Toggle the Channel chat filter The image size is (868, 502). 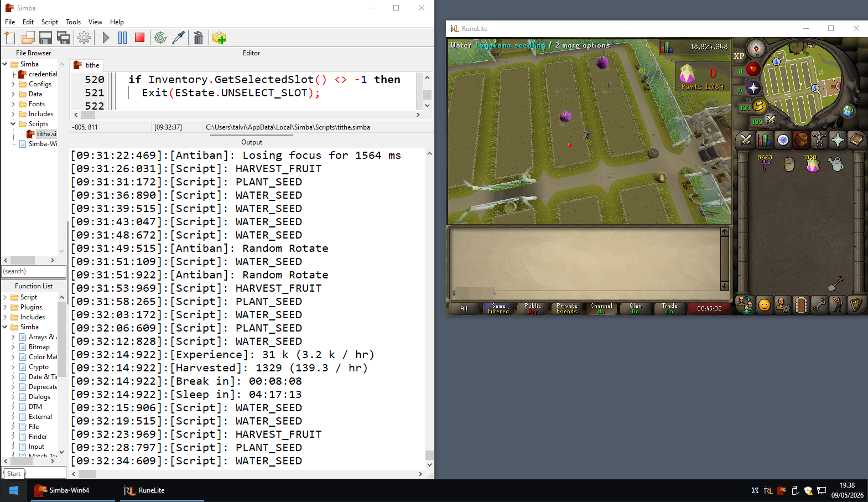[601, 309]
